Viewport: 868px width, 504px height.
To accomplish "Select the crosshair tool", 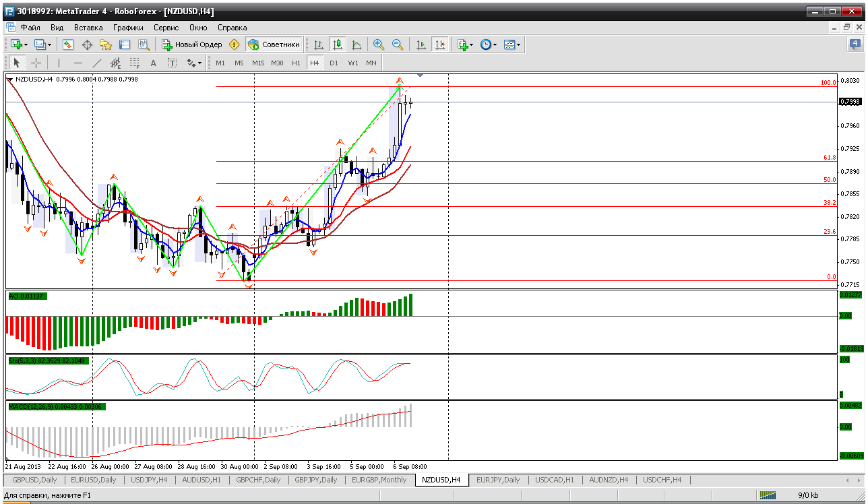I will click(36, 63).
